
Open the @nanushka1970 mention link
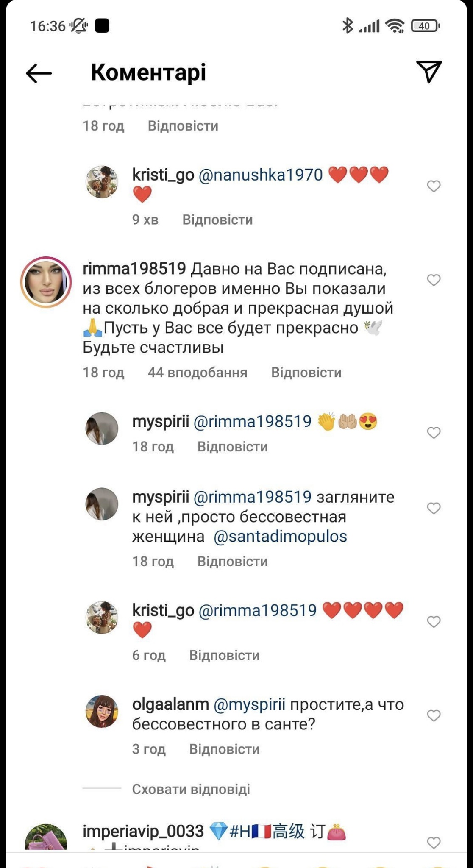pos(261,175)
